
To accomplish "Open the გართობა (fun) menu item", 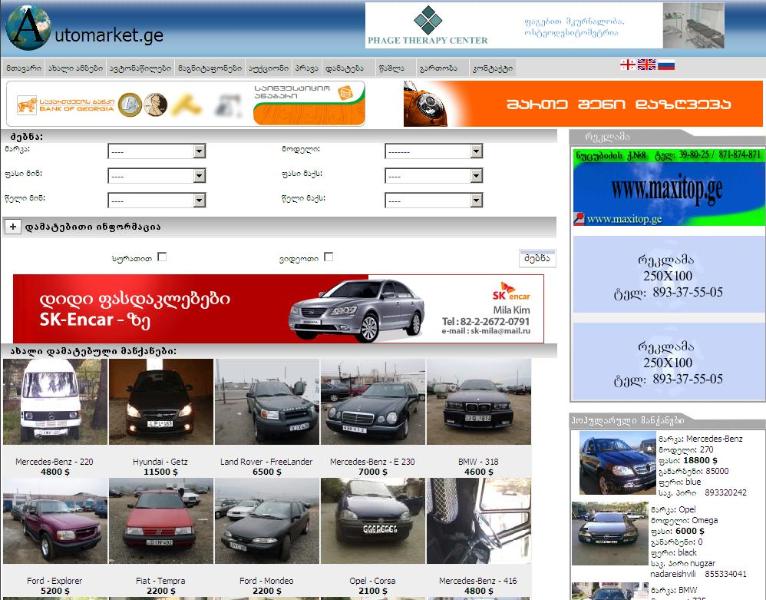I will (x=439, y=68).
